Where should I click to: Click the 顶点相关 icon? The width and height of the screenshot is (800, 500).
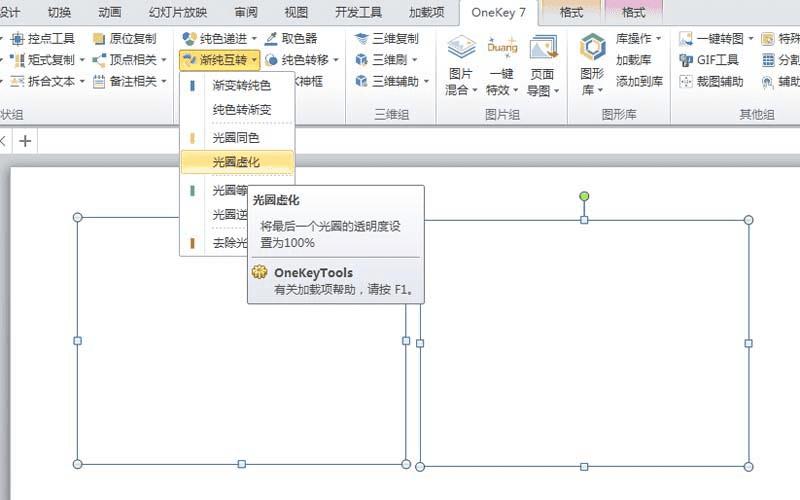click(99, 60)
